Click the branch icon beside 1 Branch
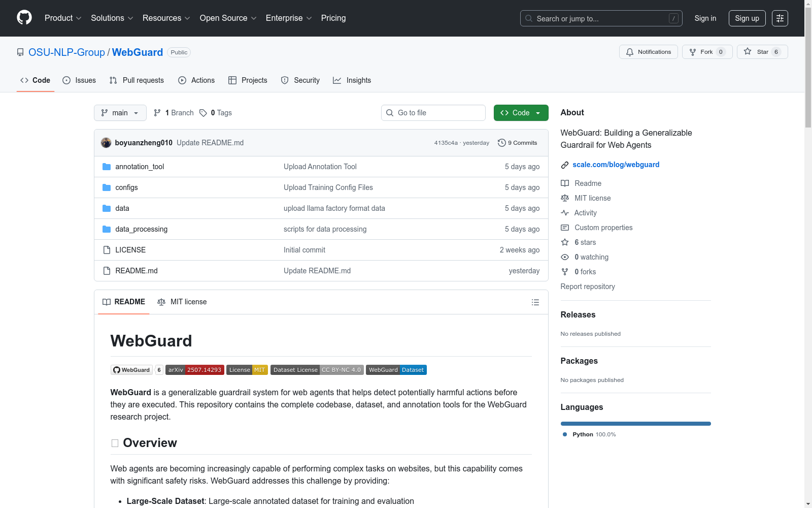 tap(157, 113)
